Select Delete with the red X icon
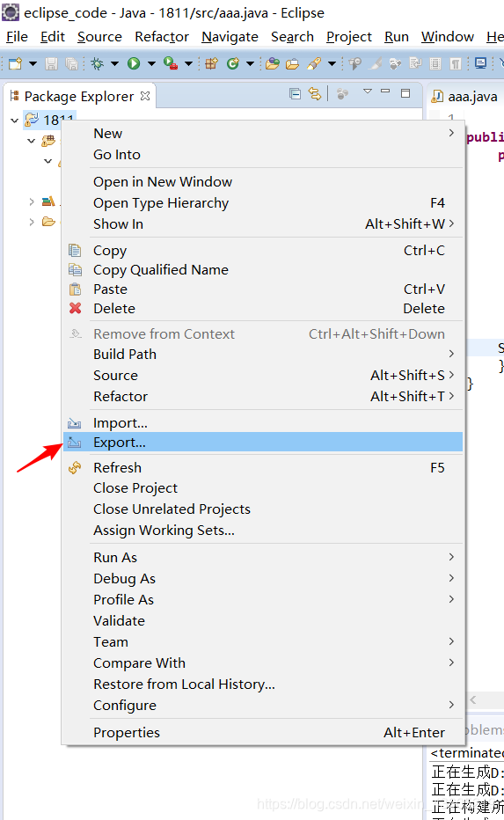The image size is (504, 820). [x=263, y=309]
